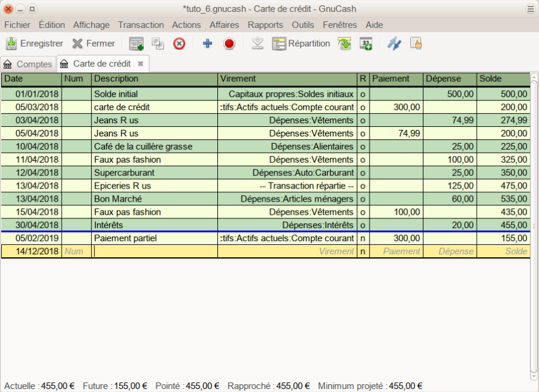
Task: Click the blue plus enter transaction icon
Action: point(207,44)
